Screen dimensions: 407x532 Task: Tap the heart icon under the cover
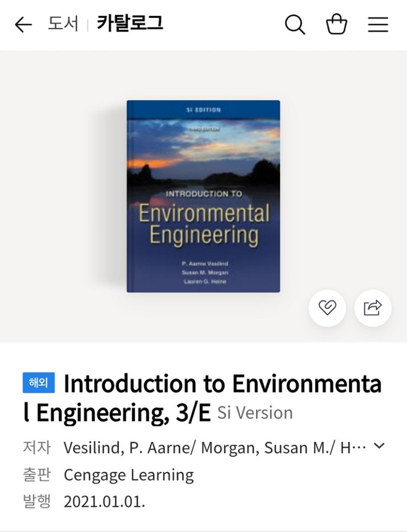[x=327, y=307]
